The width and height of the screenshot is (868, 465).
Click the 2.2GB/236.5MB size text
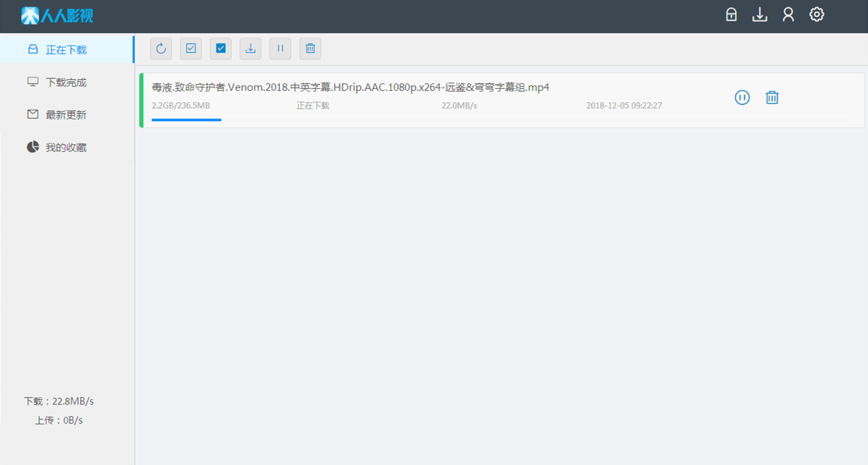[x=181, y=106]
